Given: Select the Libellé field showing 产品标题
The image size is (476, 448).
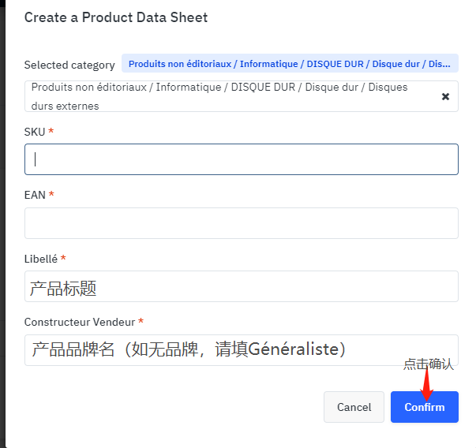Looking at the screenshot, I should pyautogui.click(x=242, y=286).
